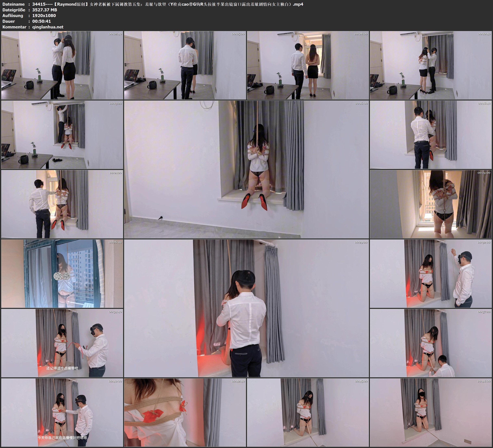Click the outdoor window frame at 00:26:40
The height and width of the screenshot is (448, 493).
(62, 274)
